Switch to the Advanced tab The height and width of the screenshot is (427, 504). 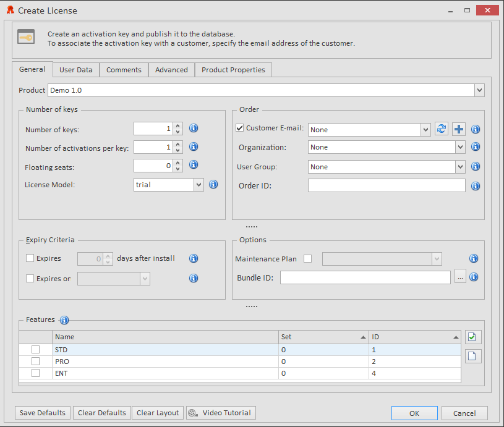(x=171, y=70)
